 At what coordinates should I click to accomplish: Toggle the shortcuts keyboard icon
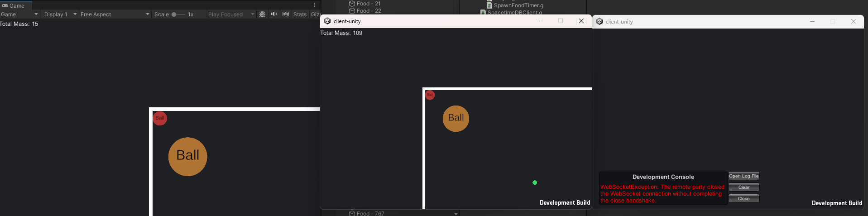(x=286, y=14)
